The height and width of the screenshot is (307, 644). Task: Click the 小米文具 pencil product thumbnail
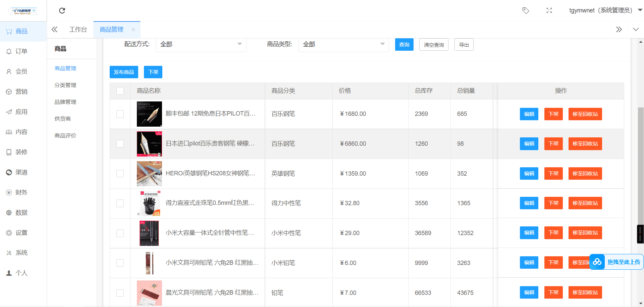(x=149, y=263)
